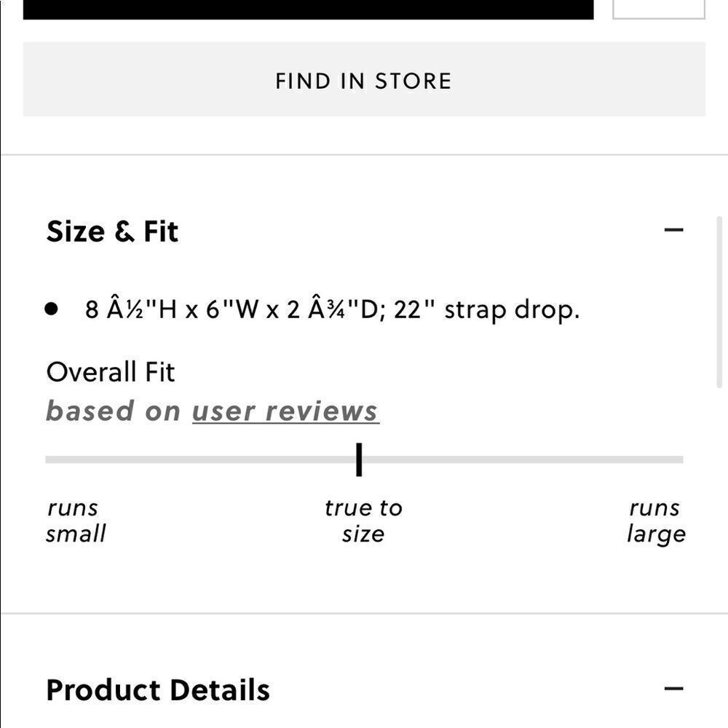Open the user reviews link
Screen dimensions: 728x728
[x=285, y=411]
